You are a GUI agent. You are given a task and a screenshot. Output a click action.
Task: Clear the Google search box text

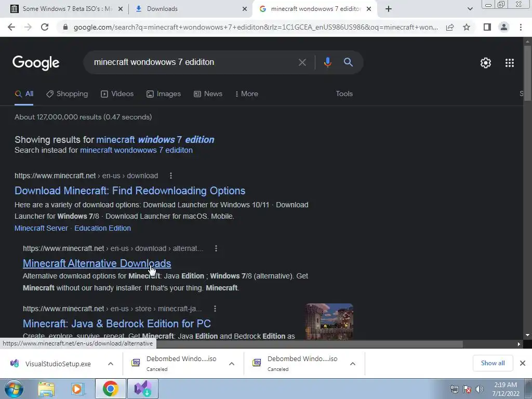pos(302,62)
